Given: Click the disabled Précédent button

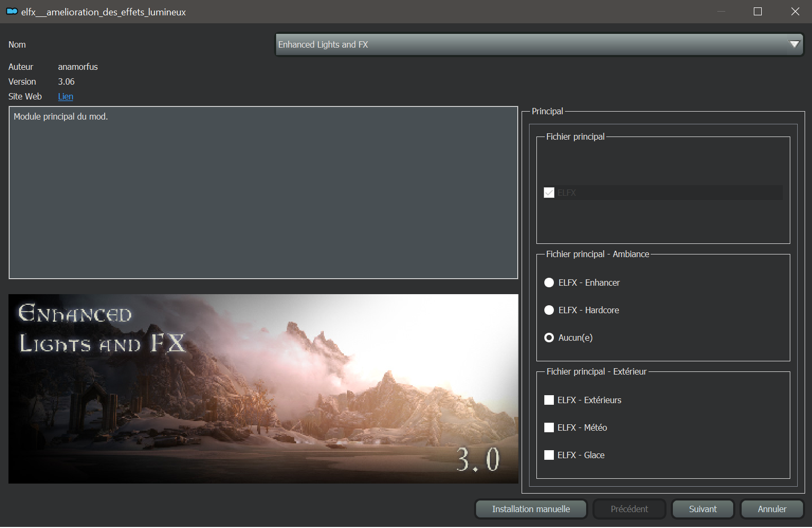Looking at the screenshot, I should click(x=629, y=509).
